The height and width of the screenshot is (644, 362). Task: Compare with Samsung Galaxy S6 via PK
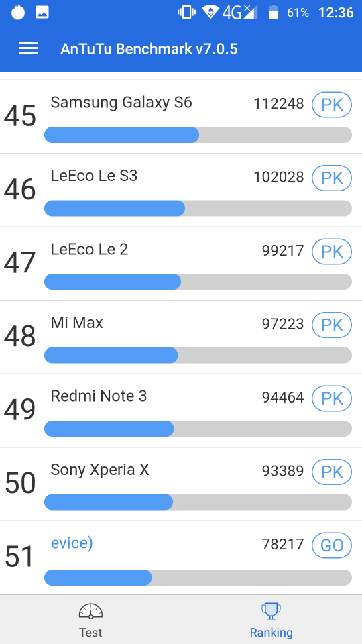[x=332, y=105]
